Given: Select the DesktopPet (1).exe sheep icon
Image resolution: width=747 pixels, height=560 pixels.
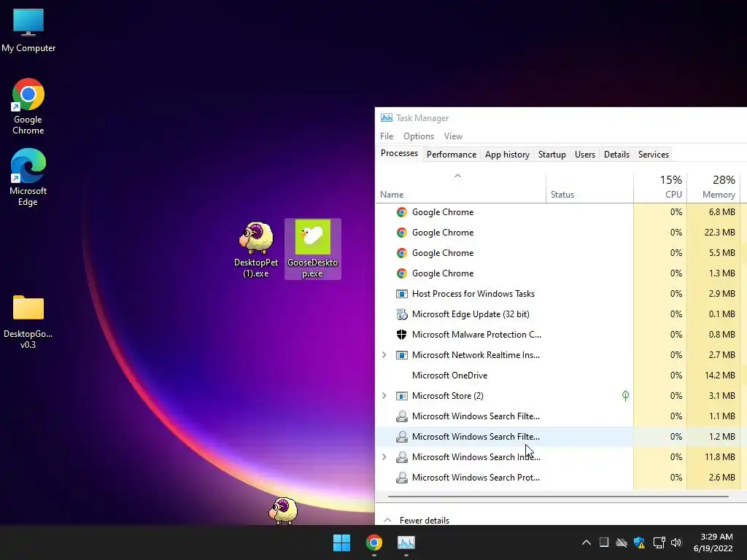Looking at the screenshot, I should coord(256,249).
